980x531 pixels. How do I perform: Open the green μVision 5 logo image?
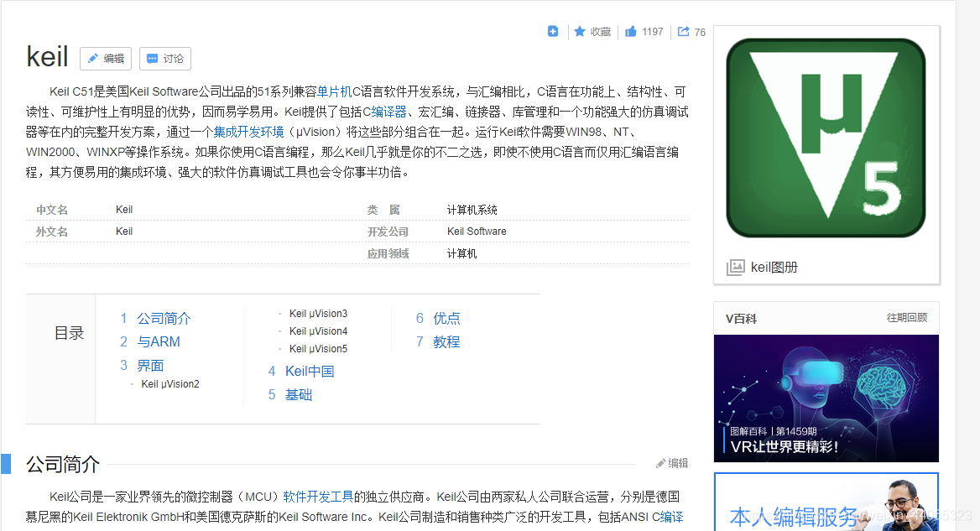coord(826,138)
